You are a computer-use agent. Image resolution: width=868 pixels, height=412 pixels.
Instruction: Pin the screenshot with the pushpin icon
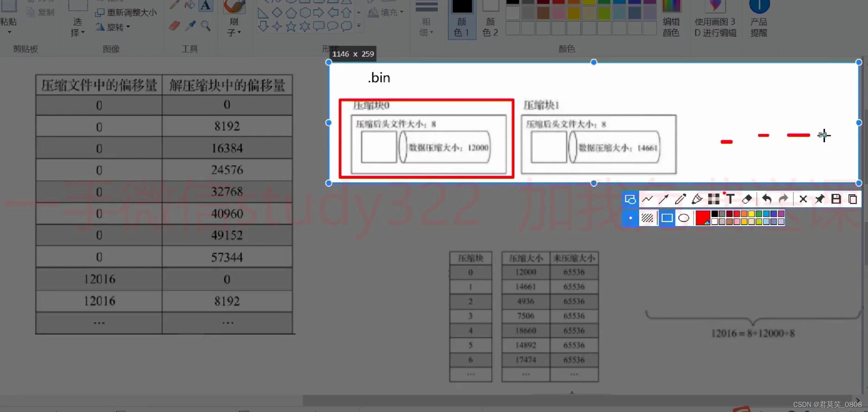[x=819, y=199]
